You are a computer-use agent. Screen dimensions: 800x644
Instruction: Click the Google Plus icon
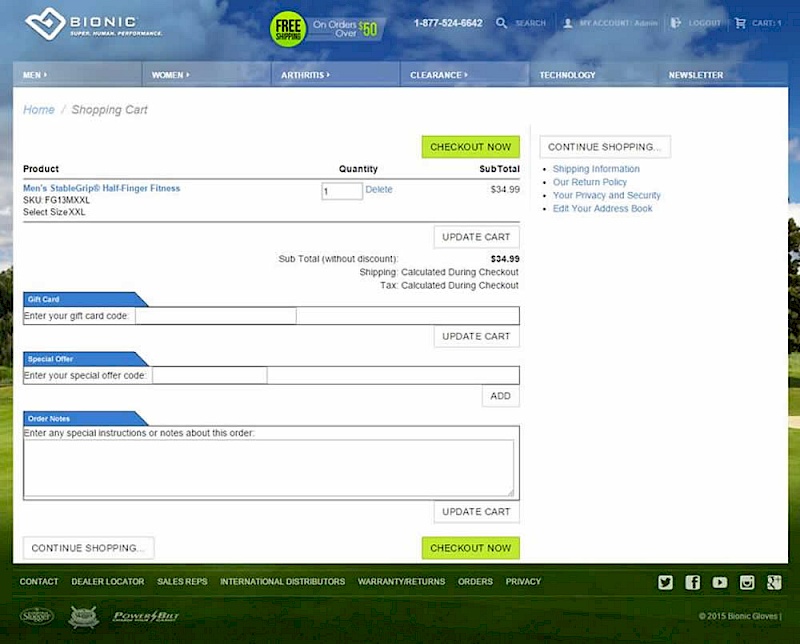[774, 583]
